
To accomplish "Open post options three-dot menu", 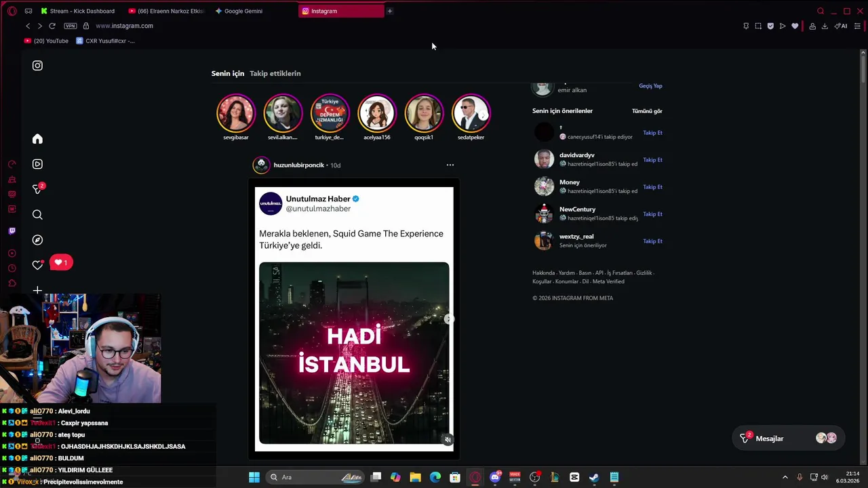I will [x=450, y=165].
